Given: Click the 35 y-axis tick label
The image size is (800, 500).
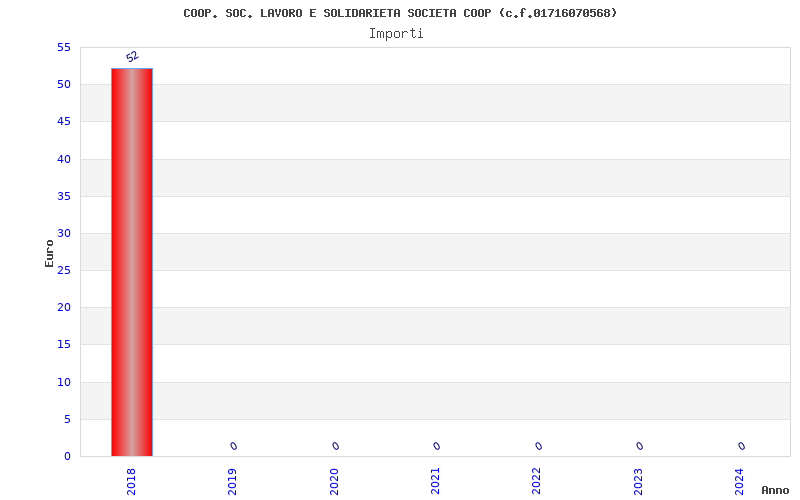Looking at the screenshot, I should [64, 196].
